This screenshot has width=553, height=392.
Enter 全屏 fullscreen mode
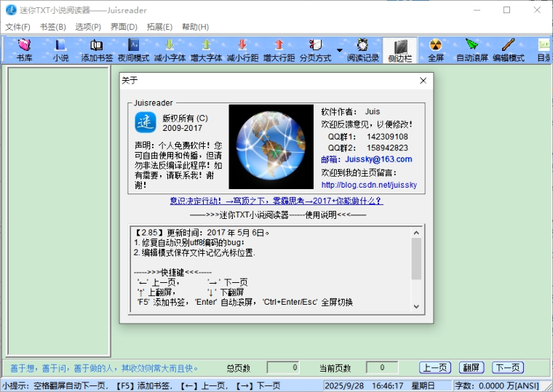(x=435, y=49)
